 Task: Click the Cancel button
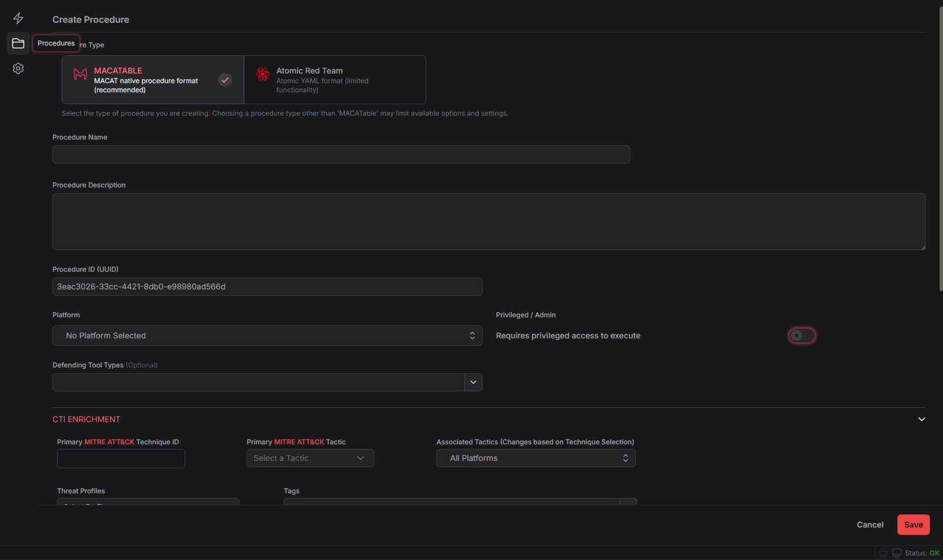(x=869, y=525)
